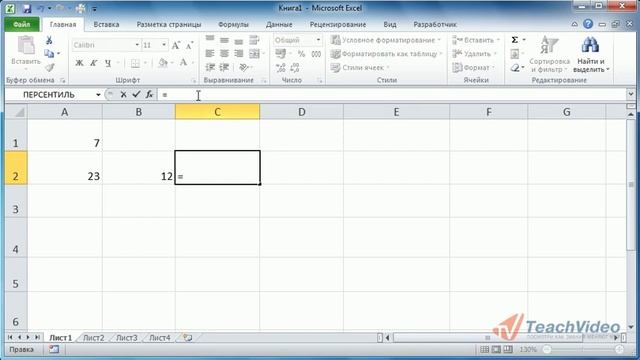Click the text orientation icon
This screenshot has height=360, width=640.
244,67
